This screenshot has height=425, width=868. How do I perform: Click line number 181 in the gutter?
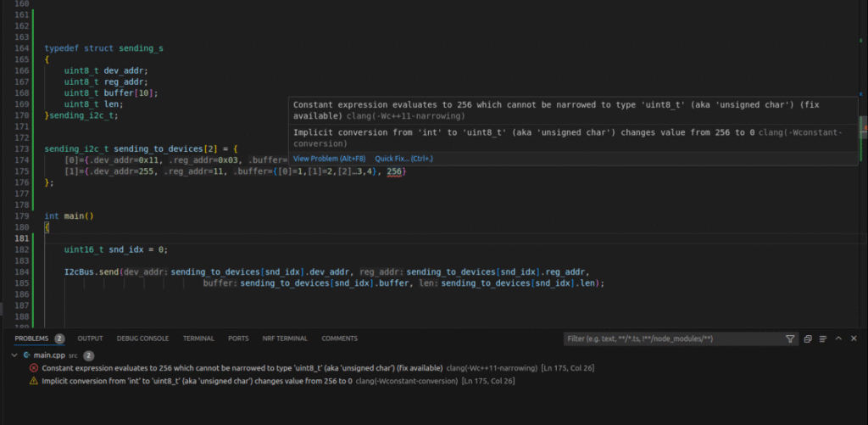(x=22, y=238)
